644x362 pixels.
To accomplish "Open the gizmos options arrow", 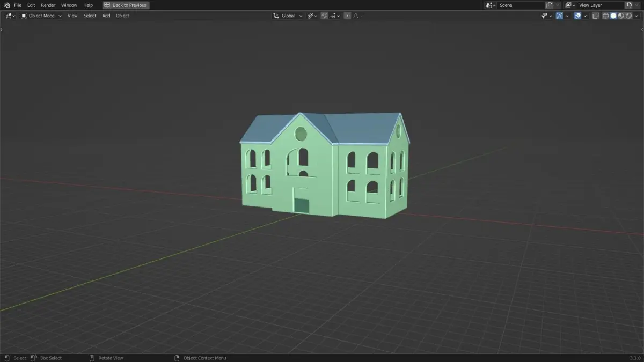I will (x=567, y=16).
